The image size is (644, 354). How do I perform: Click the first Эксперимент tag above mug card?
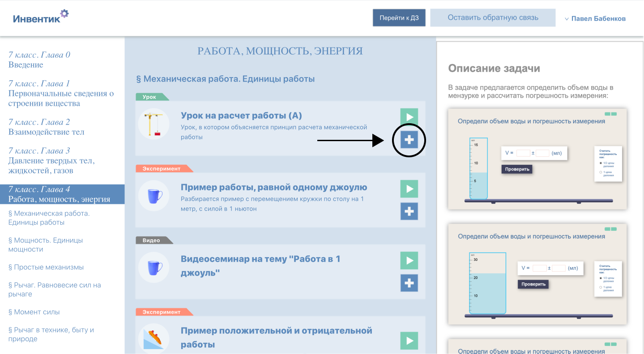163,168
